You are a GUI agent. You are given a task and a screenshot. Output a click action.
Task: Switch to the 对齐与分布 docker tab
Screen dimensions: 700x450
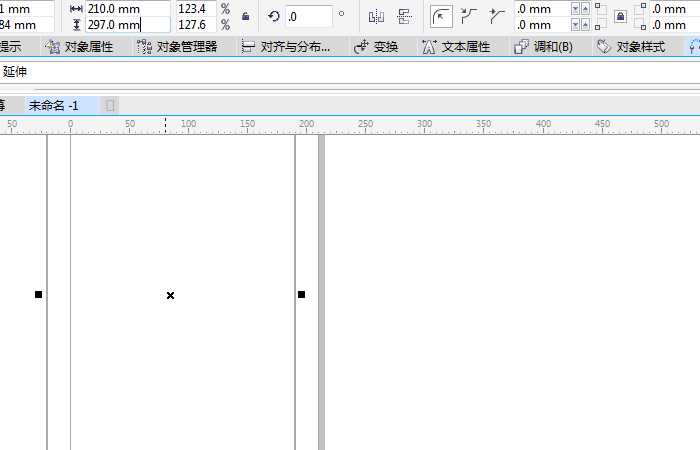pos(286,47)
